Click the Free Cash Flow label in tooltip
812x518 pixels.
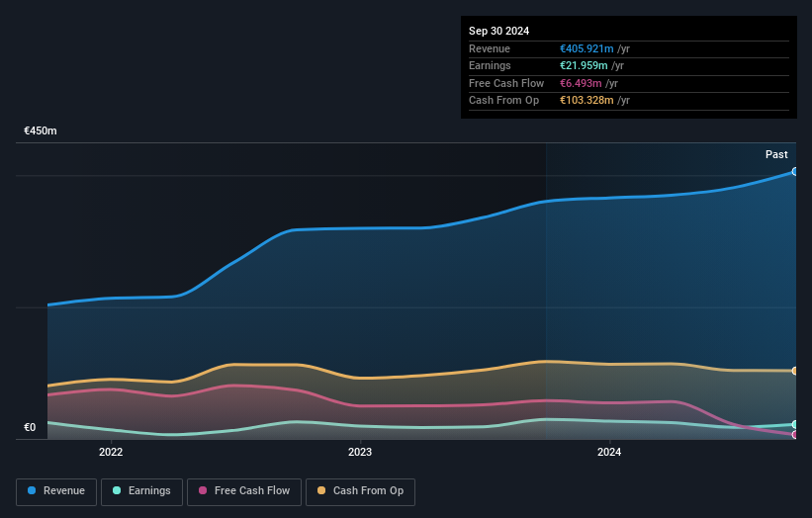point(506,83)
